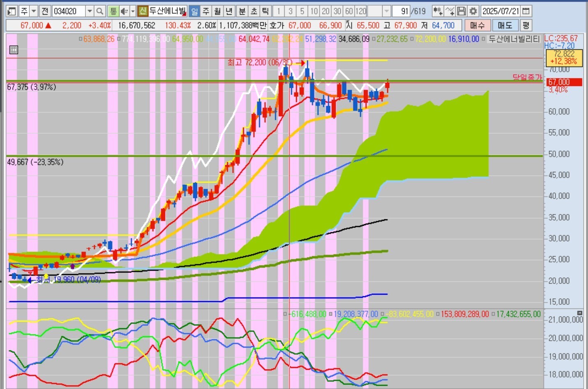Click the orange legend square for 63,868.26

tap(80, 39)
